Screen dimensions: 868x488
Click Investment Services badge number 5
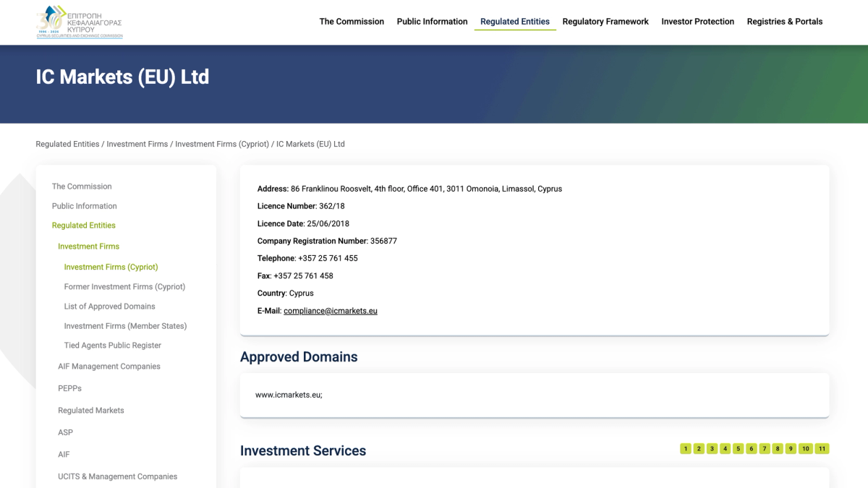click(x=738, y=449)
